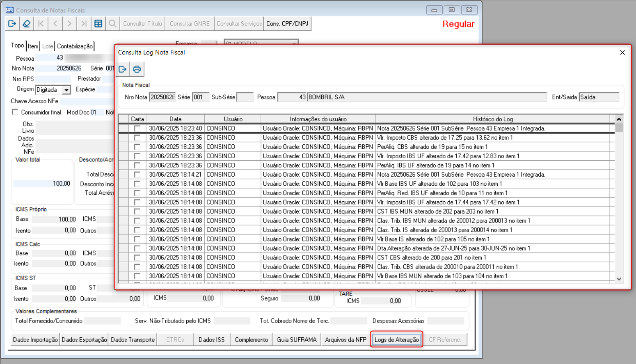Image resolution: width=636 pixels, height=364 pixels.
Task: Open Dados Transporte
Action: (x=133, y=340)
